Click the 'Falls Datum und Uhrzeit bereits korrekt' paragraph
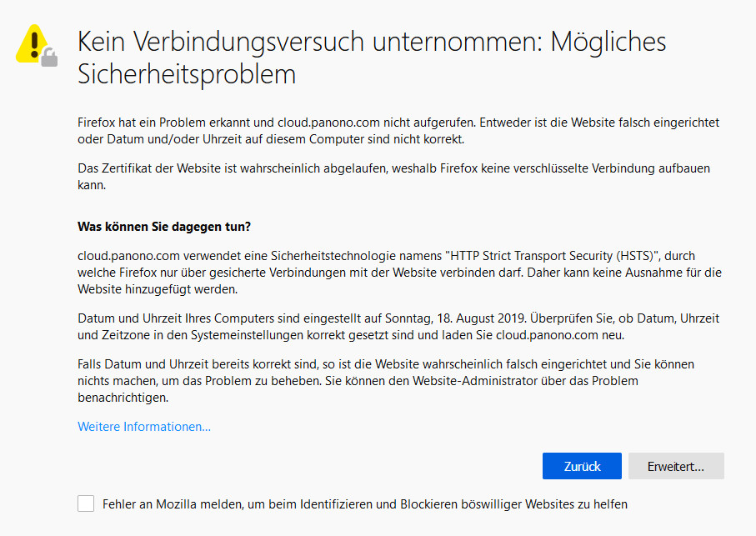 [x=385, y=365]
